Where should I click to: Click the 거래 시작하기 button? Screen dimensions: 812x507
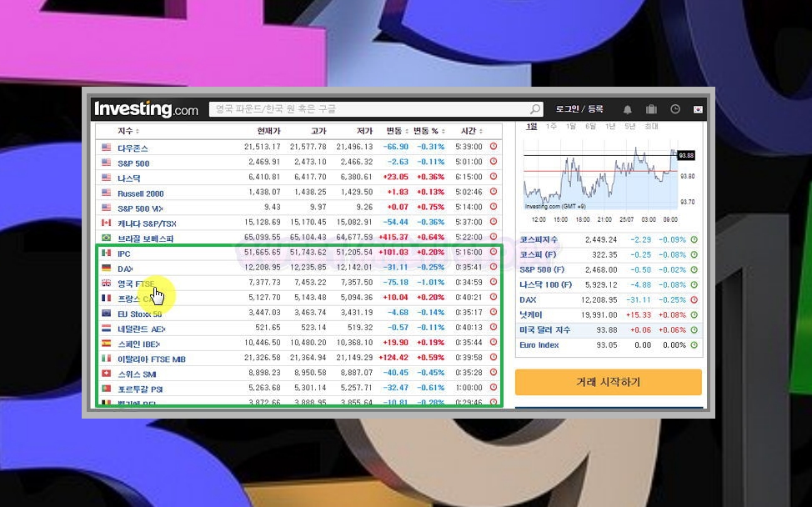[x=608, y=382]
